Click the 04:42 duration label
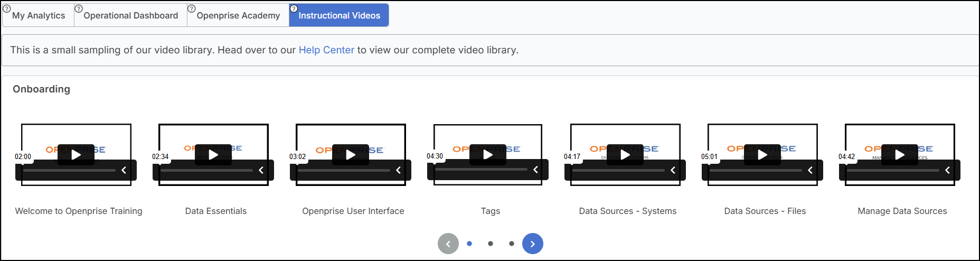This screenshot has height=261, width=980. (846, 156)
